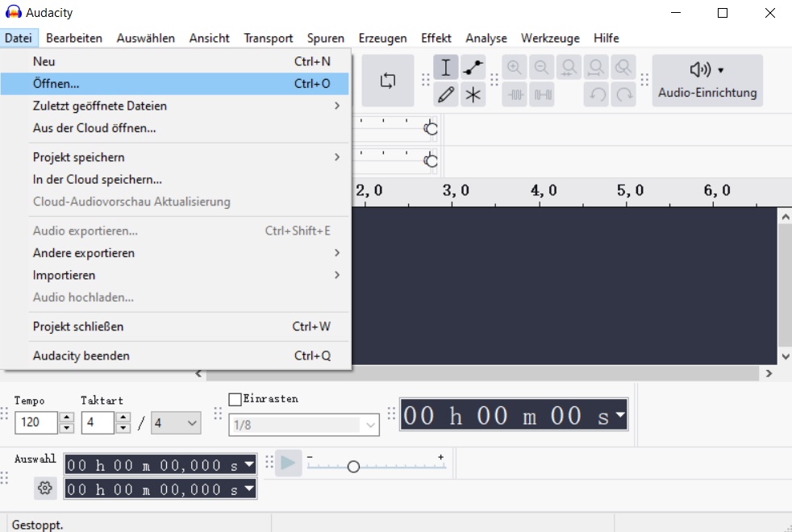Open the Erzeugen menu
792x532 pixels.
pyautogui.click(x=382, y=39)
